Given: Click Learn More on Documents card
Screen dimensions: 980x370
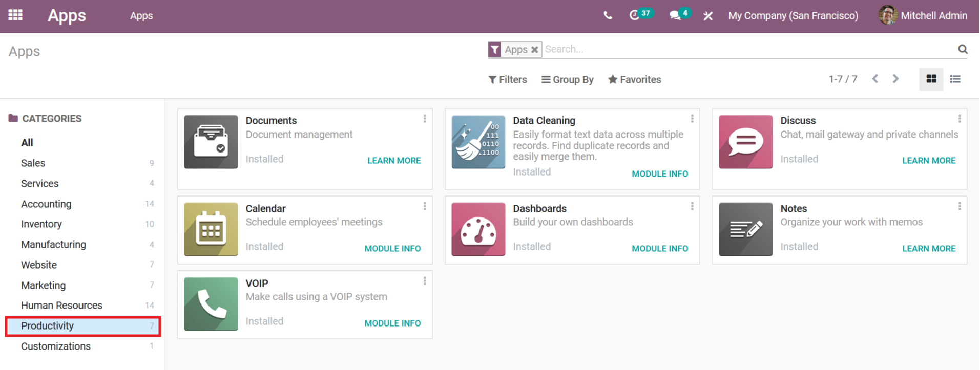Looking at the screenshot, I should (394, 161).
